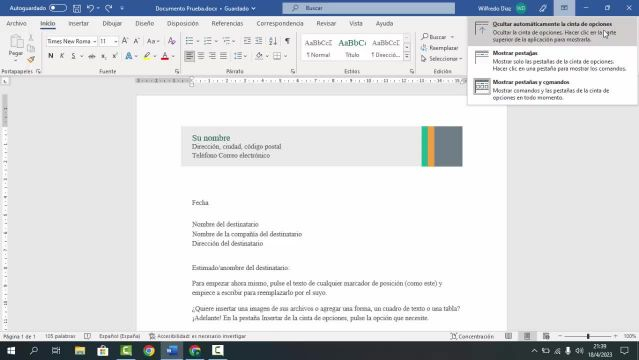
Task: Open File Explorer from taskbar
Action: click(80, 351)
